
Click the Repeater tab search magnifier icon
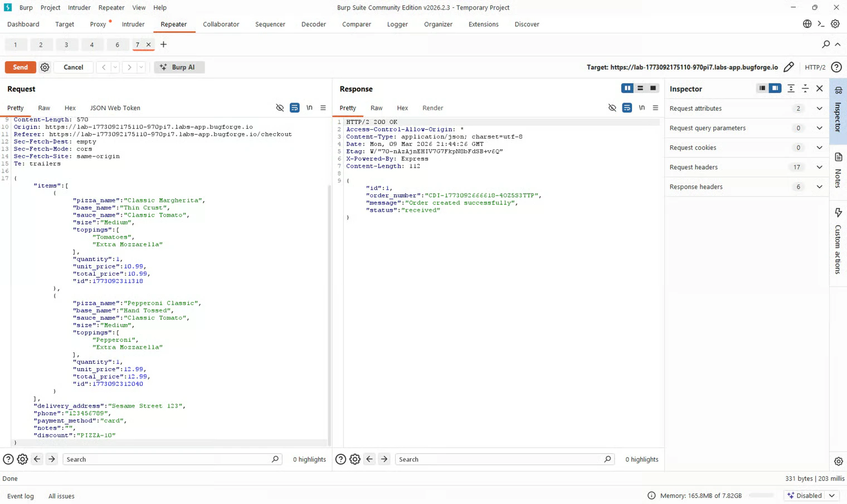(x=826, y=45)
